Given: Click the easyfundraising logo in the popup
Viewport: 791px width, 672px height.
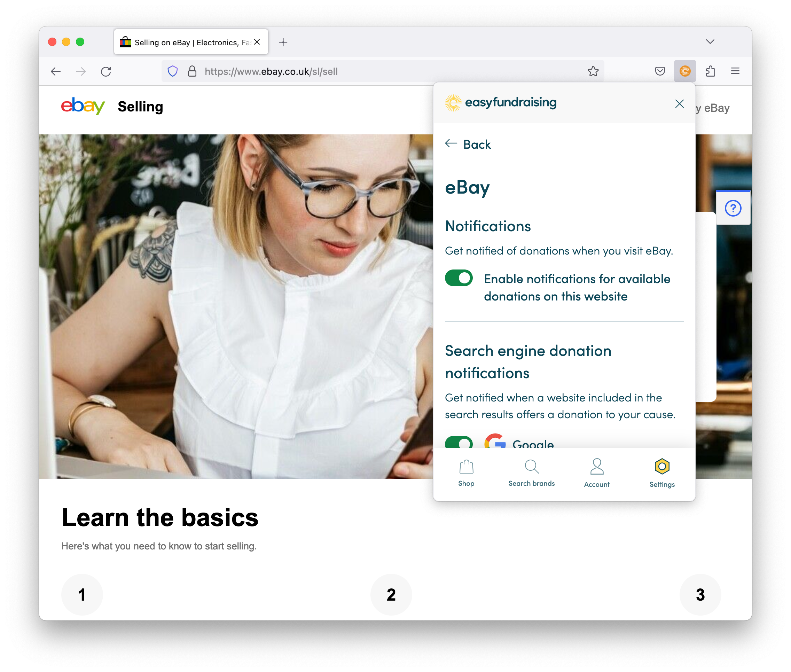Looking at the screenshot, I should click(501, 103).
